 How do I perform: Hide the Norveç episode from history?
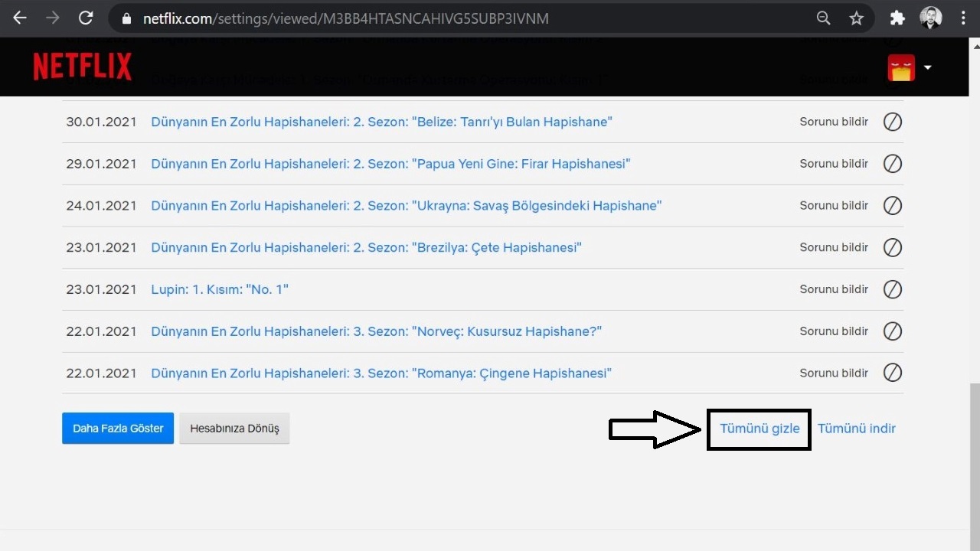(892, 331)
